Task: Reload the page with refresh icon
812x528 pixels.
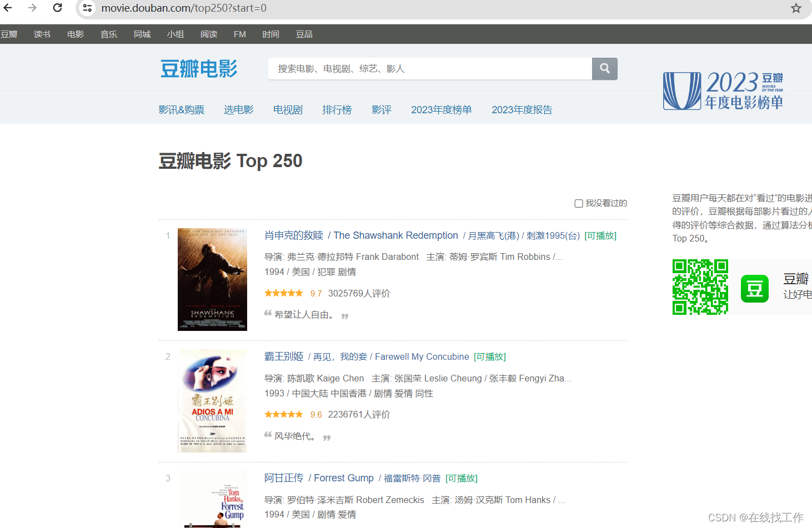Action: tap(57, 8)
